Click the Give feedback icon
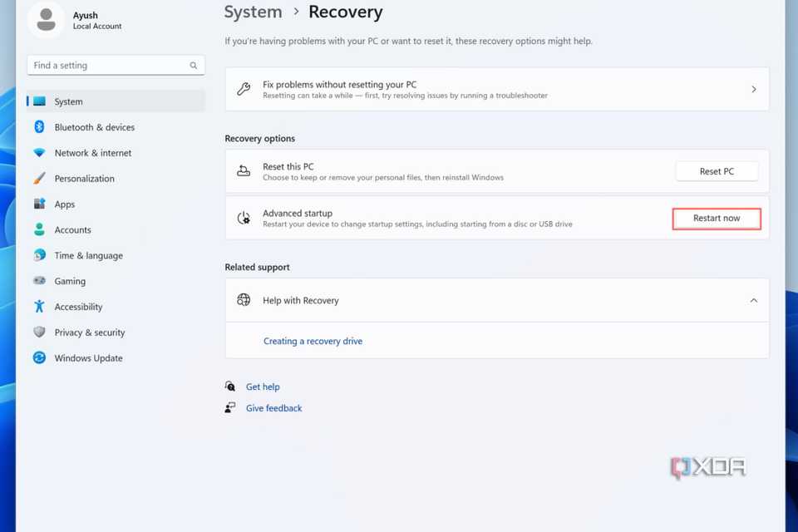798x532 pixels. click(x=230, y=408)
